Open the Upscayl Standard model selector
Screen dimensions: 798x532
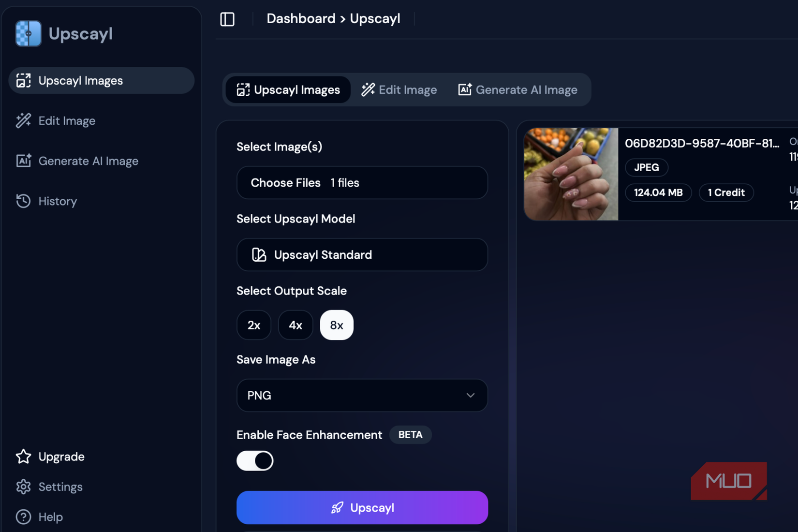click(362, 255)
